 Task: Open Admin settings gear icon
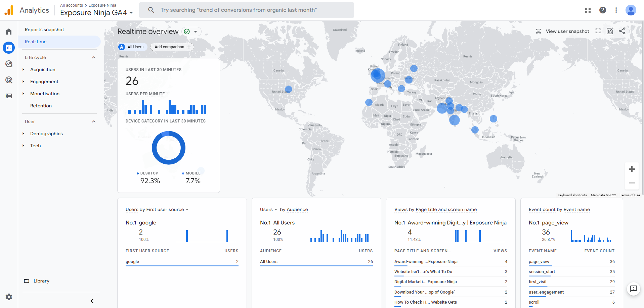(9, 297)
